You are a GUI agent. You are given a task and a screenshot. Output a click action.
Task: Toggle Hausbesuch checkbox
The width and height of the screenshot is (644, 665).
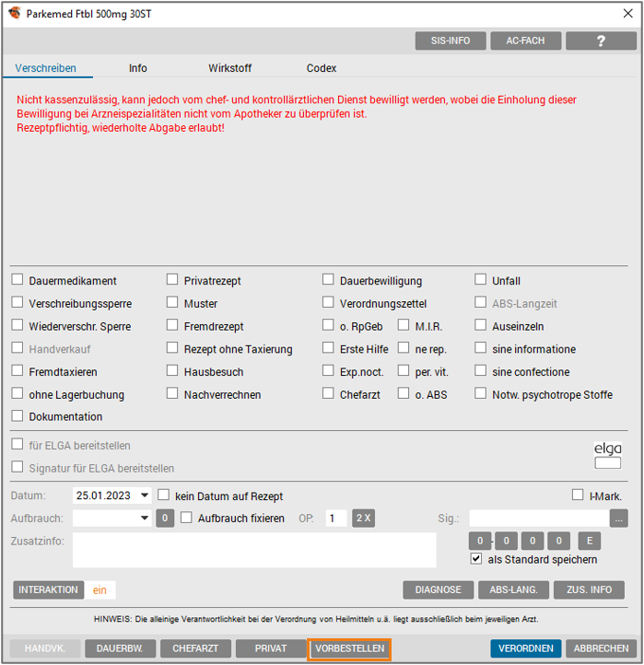click(172, 370)
